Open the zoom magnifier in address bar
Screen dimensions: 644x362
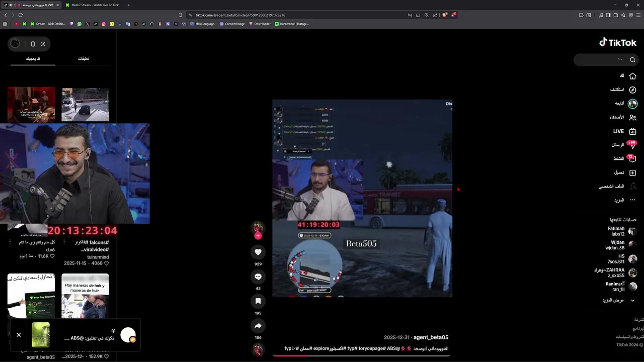click(427, 15)
